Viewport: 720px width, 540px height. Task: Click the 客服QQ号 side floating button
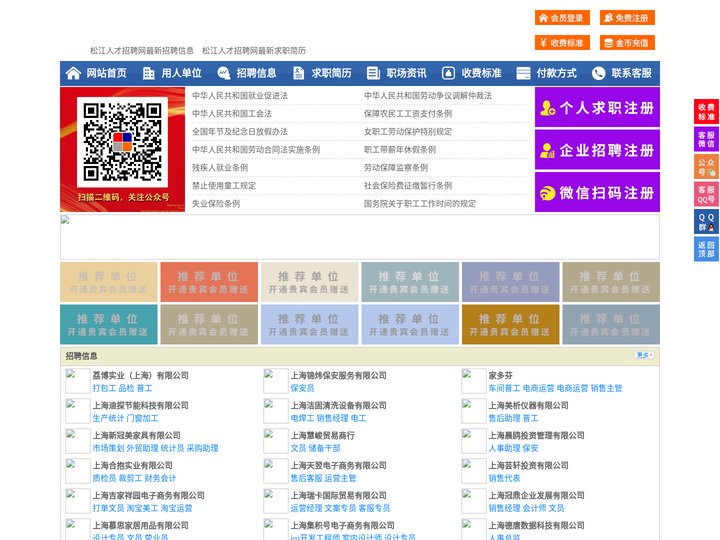pyautogui.click(x=706, y=194)
